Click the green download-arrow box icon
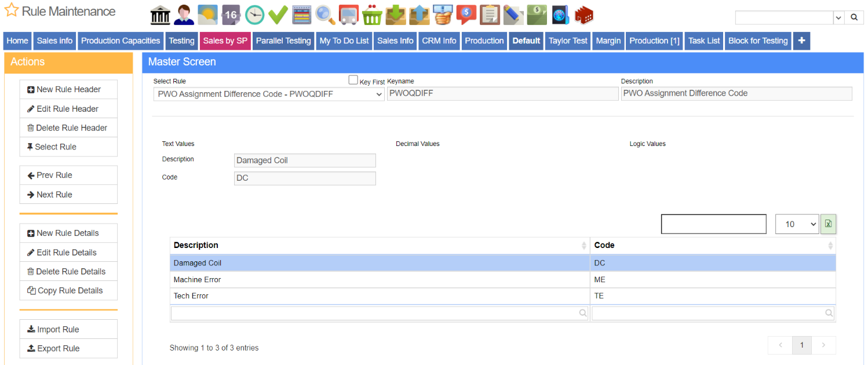868x365 pixels. click(x=396, y=15)
